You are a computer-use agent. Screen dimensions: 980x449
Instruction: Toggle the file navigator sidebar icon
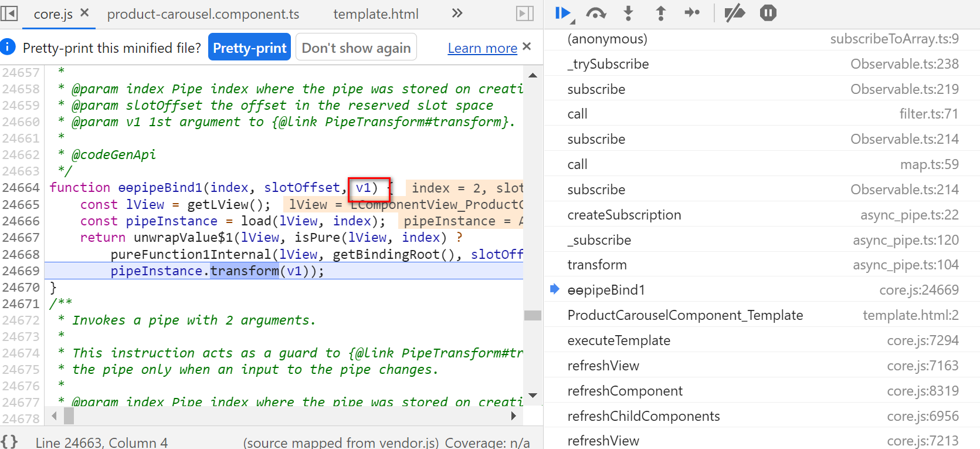pos(9,13)
